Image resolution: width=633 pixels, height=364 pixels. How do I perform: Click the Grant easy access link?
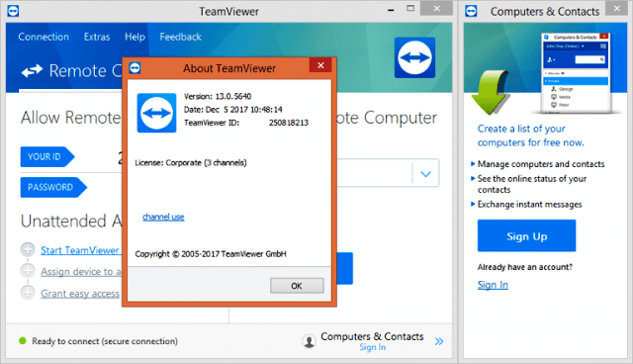(80, 294)
